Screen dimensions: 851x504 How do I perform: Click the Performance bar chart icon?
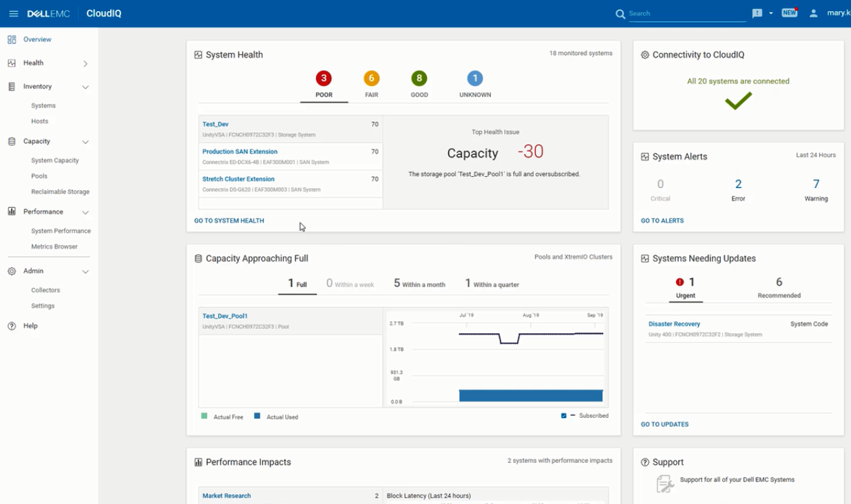(12, 212)
